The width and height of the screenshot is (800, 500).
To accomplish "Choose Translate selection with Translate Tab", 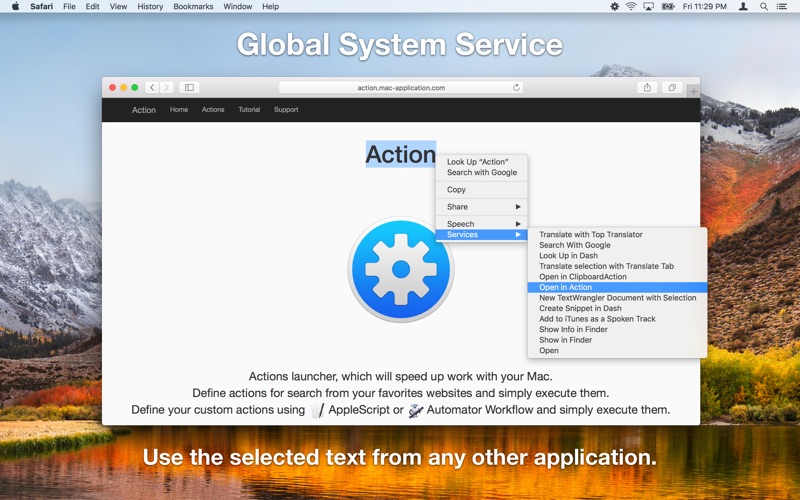I will coord(618,266).
